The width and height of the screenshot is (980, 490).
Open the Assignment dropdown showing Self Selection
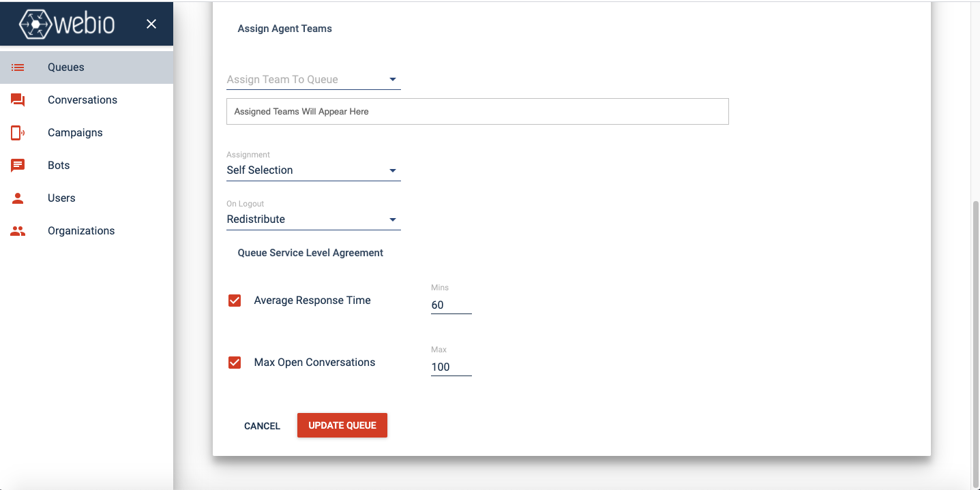(x=314, y=170)
